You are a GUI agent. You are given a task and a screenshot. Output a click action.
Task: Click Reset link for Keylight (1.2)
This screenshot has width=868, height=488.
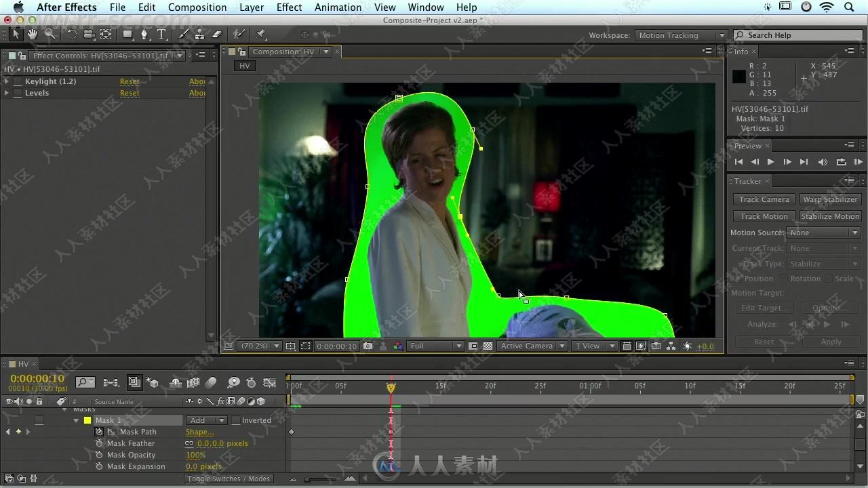pos(130,81)
